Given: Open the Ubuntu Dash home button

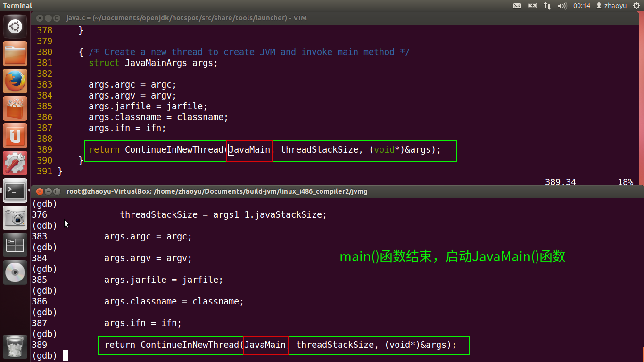Looking at the screenshot, I should (x=15, y=26).
